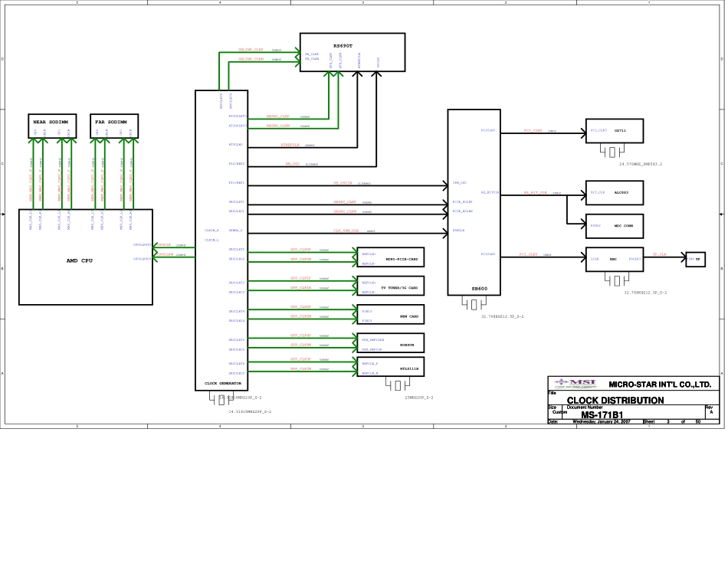
Task: Select the AMD CPU block
Action: coord(85,260)
